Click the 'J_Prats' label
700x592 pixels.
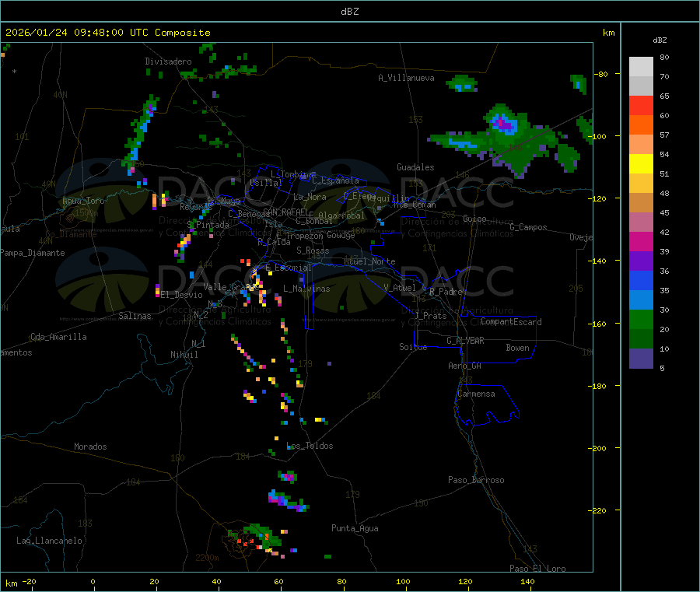(430, 316)
